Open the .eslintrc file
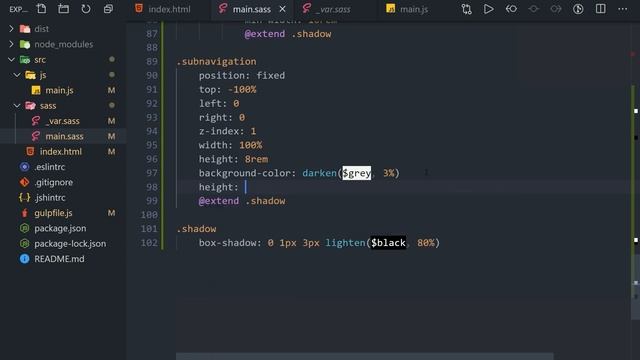This screenshot has height=360, width=640. click(49, 167)
